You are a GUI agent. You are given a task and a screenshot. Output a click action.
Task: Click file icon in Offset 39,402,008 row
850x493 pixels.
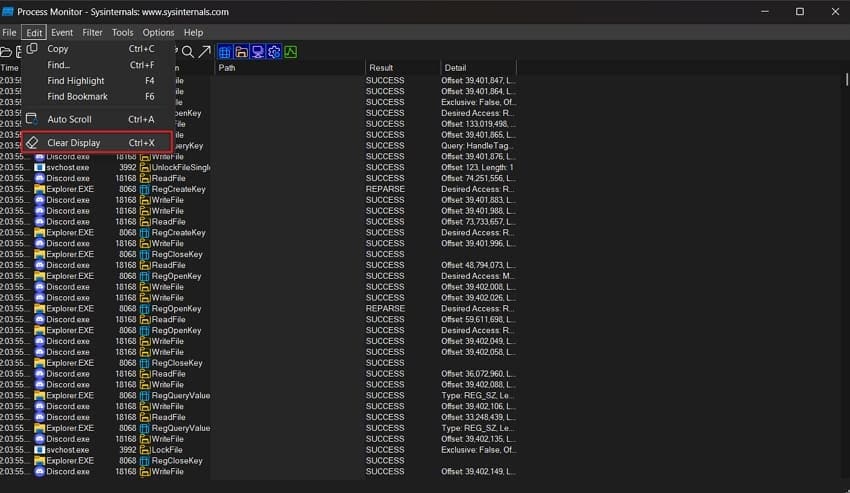[x=145, y=287]
